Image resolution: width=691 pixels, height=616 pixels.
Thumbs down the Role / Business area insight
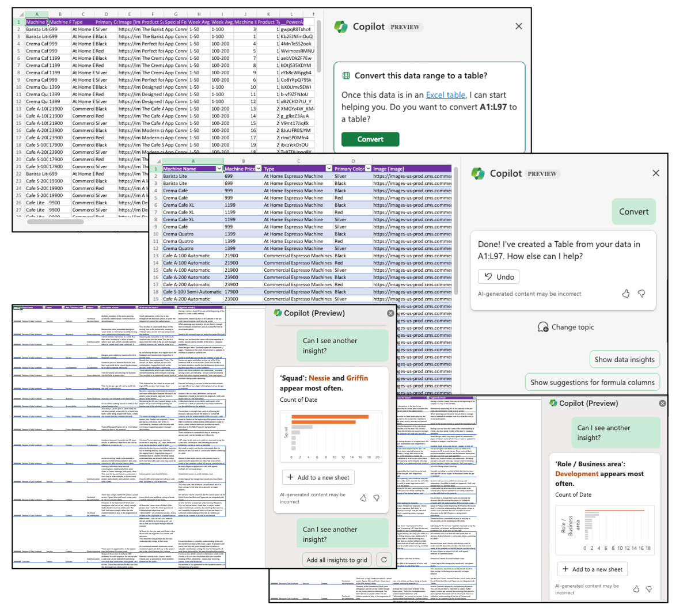[649, 589]
